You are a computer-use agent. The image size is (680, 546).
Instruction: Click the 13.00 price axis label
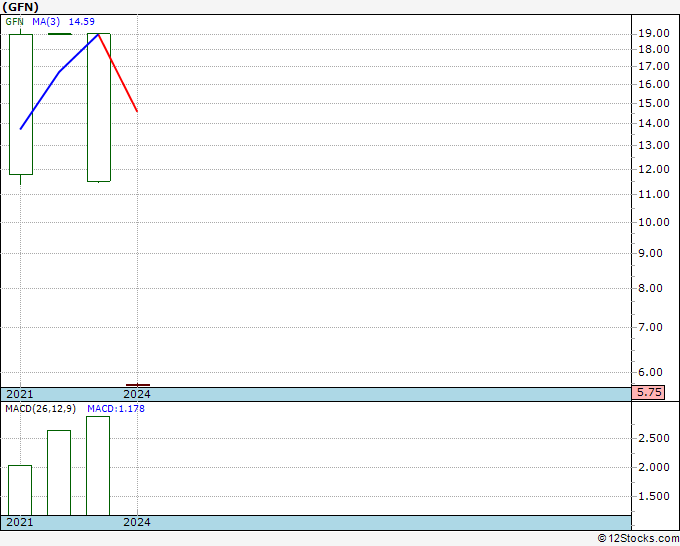(x=654, y=145)
